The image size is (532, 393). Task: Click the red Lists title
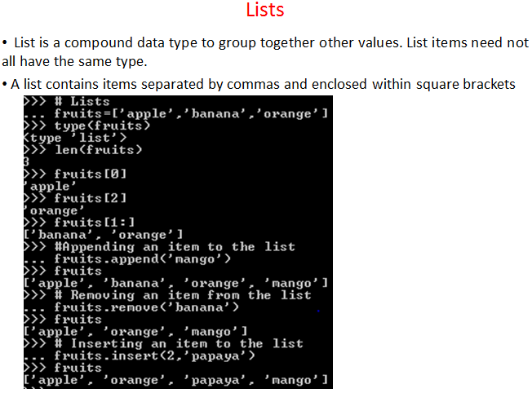tap(265, 10)
